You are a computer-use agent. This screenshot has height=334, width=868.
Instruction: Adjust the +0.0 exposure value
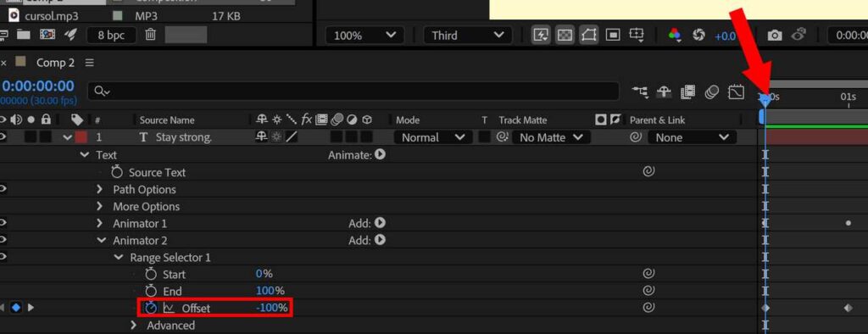pos(725,36)
